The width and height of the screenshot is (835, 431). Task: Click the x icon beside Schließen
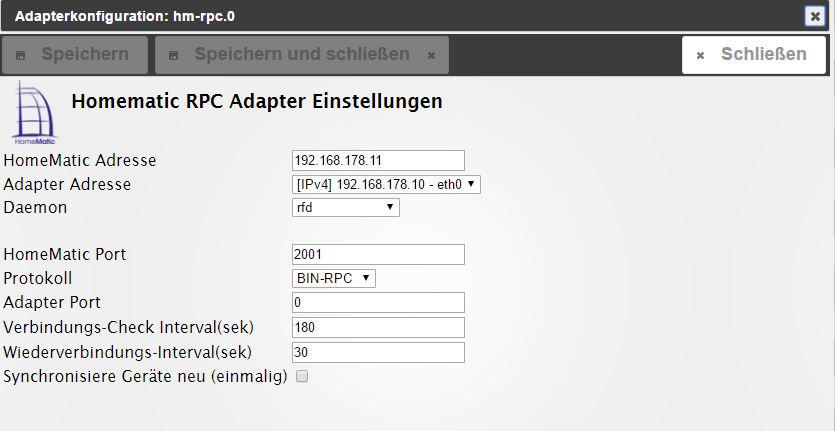(701, 55)
